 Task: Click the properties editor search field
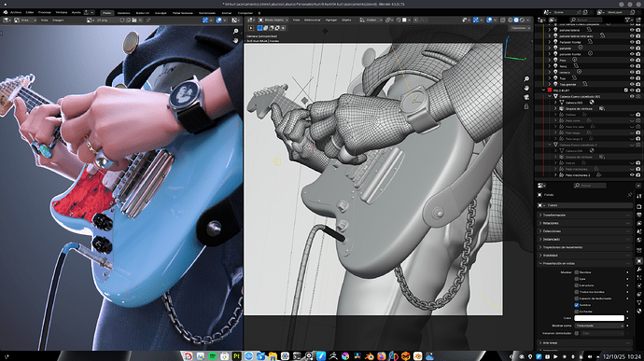[589, 186]
